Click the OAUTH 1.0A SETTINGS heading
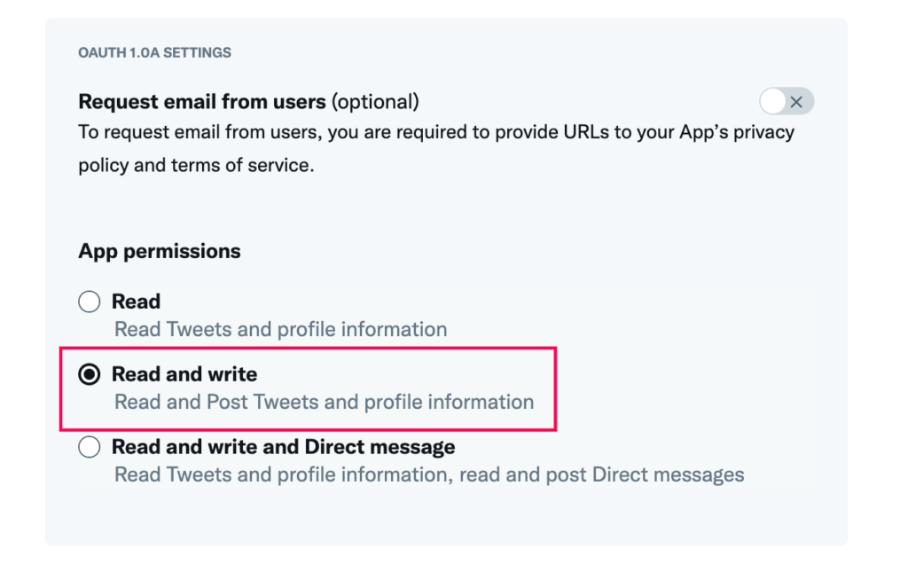The width and height of the screenshot is (908, 588). coord(154,52)
